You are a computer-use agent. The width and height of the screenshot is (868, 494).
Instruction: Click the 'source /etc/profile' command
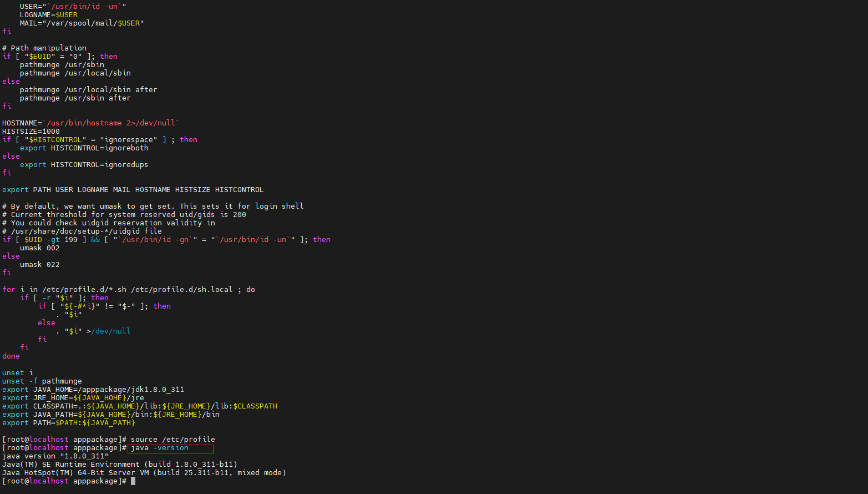[x=173, y=440]
